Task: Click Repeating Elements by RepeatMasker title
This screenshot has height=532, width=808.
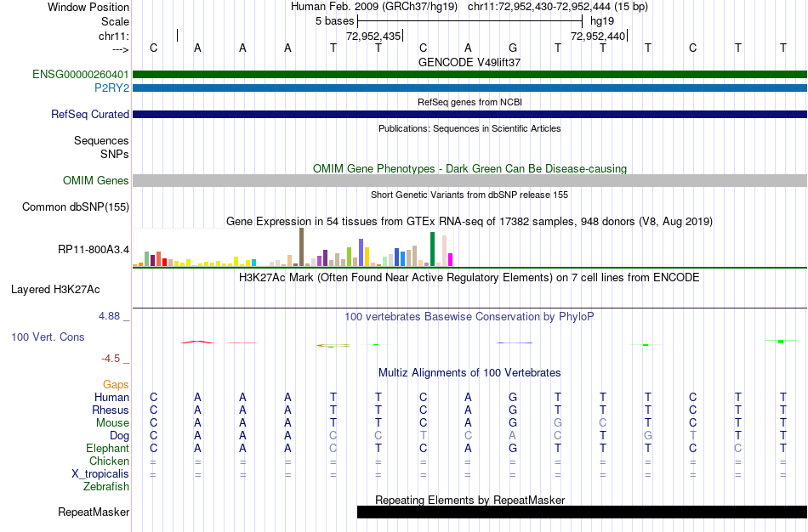Action: pyautogui.click(x=469, y=500)
